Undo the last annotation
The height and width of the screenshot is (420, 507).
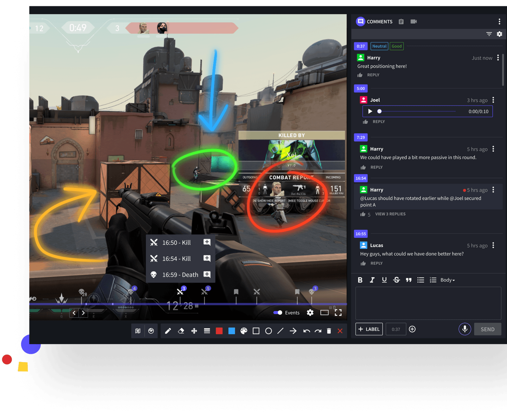pyautogui.click(x=306, y=331)
